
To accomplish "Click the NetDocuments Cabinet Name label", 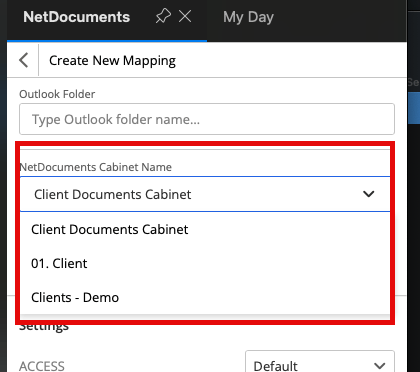I will pos(96,167).
